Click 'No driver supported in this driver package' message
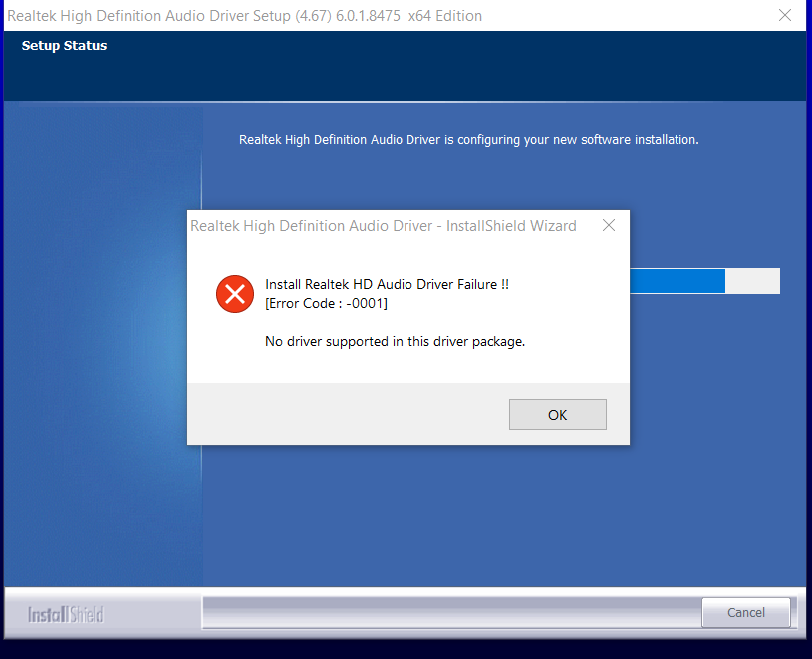Image resolution: width=812 pixels, height=659 pixels. [396, 341]
